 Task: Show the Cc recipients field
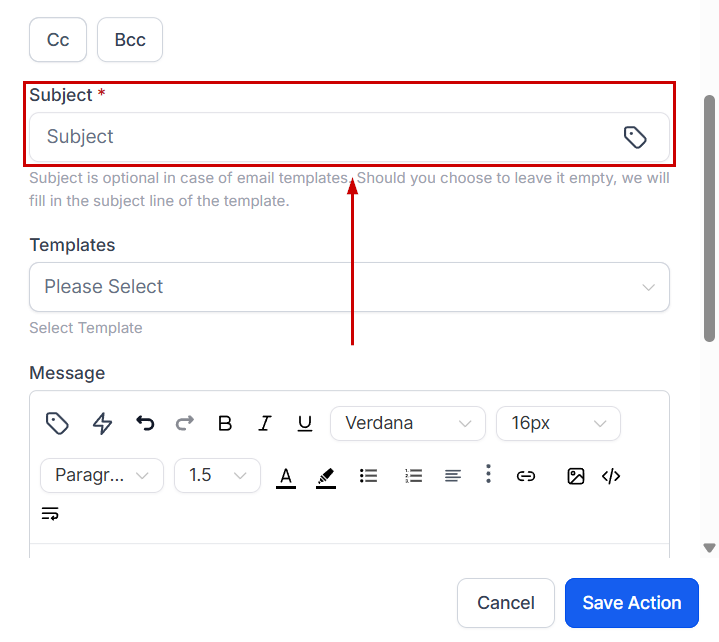point(58,40)
